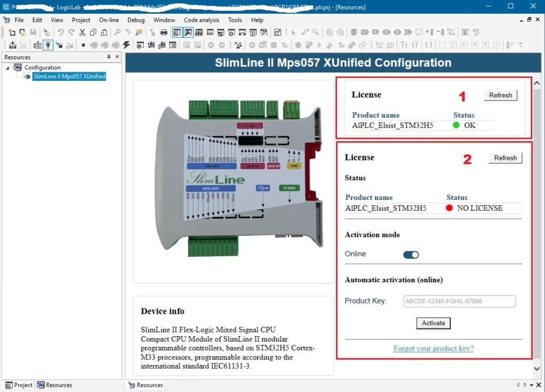Screen dimensions: 545x392
Task: Click the library books window icon
Action: [x=199, y=32]
